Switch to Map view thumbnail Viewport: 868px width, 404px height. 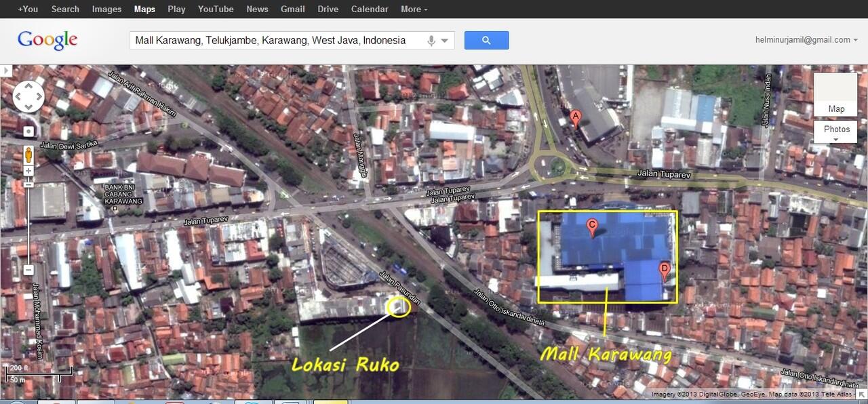836,94
